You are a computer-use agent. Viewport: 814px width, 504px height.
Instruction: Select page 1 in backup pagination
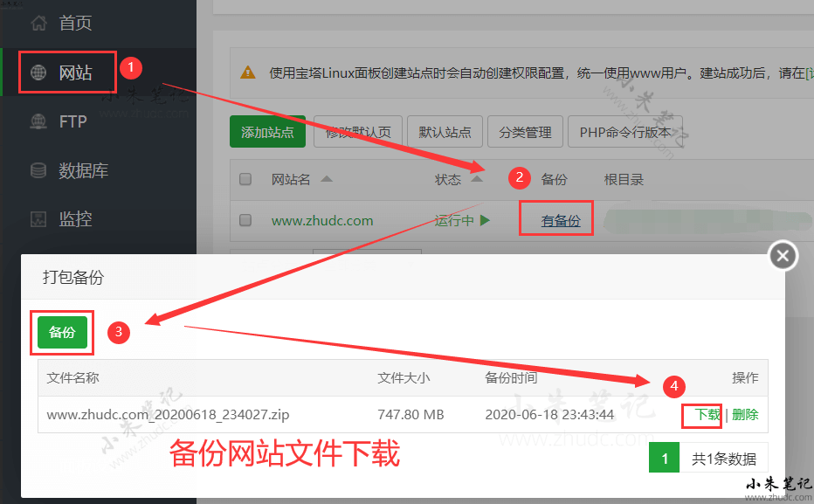pos(665,459)
